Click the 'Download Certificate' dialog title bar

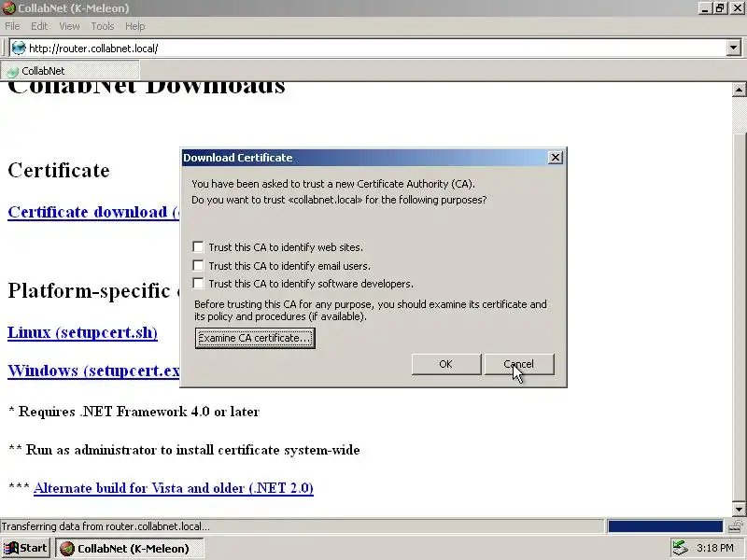tap(364, 158)
